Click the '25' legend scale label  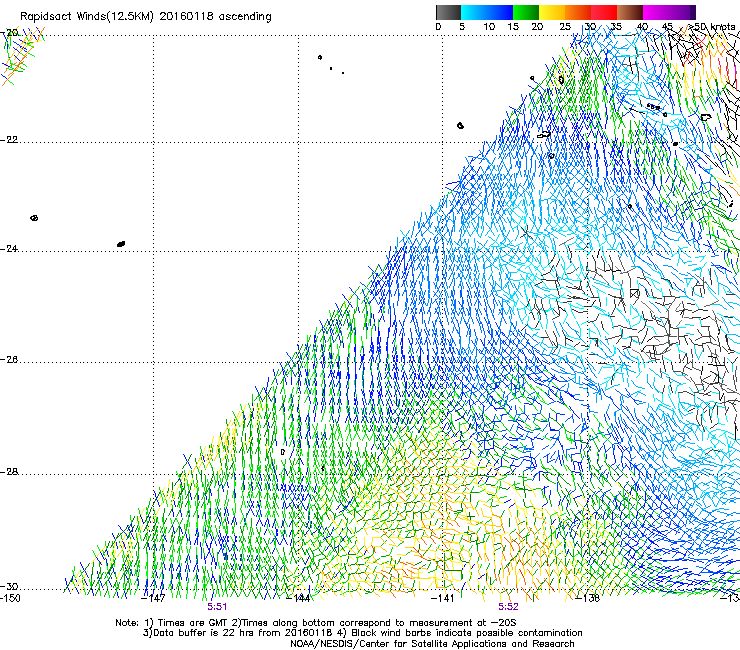coord(565,27)
